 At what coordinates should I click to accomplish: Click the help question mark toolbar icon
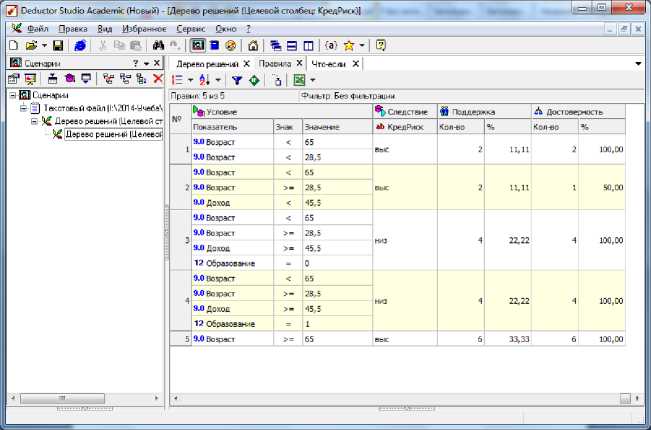pyautogui.click(x=381, y=46)
